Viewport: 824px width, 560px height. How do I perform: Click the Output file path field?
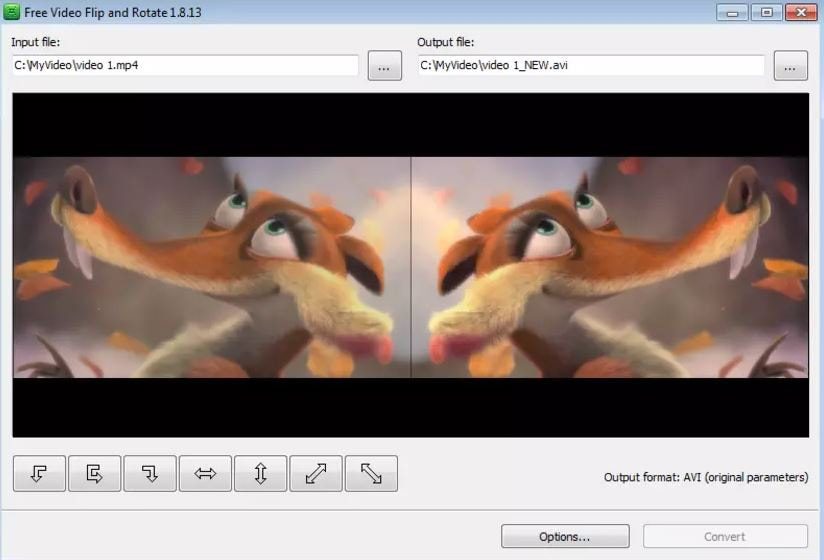591,65
